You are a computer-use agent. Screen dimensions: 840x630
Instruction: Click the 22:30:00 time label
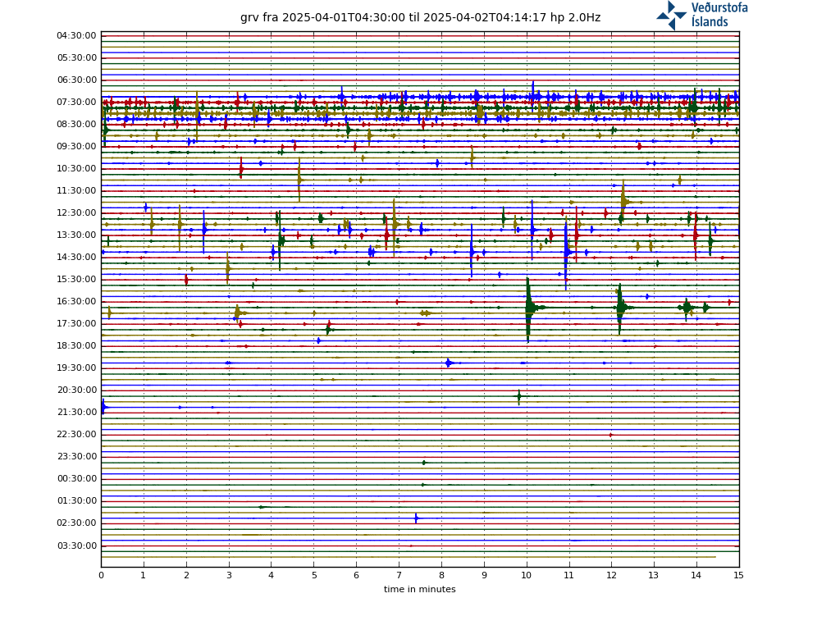pyautogui.click(x=76, y=435)
